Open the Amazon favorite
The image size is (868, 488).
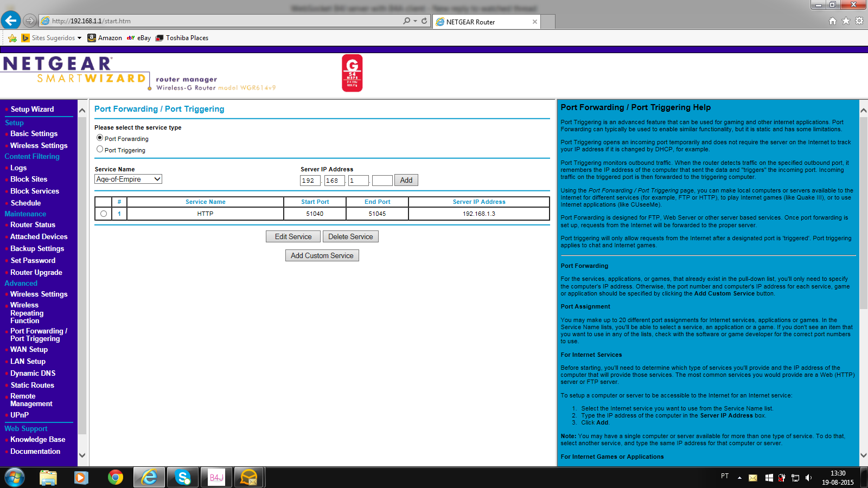pyautogui.click(x=105, y=38)
